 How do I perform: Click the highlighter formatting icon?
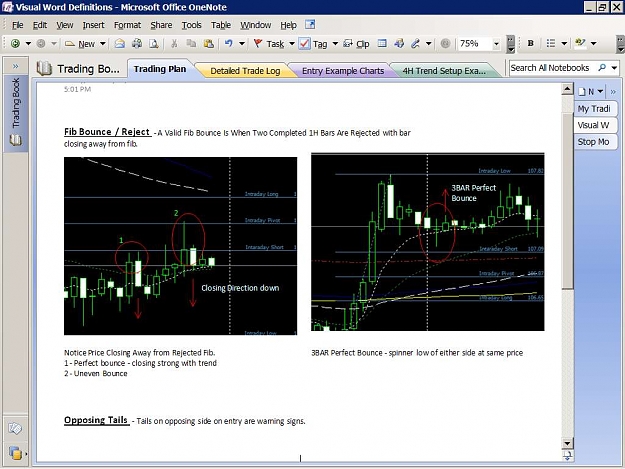[580, 43]
